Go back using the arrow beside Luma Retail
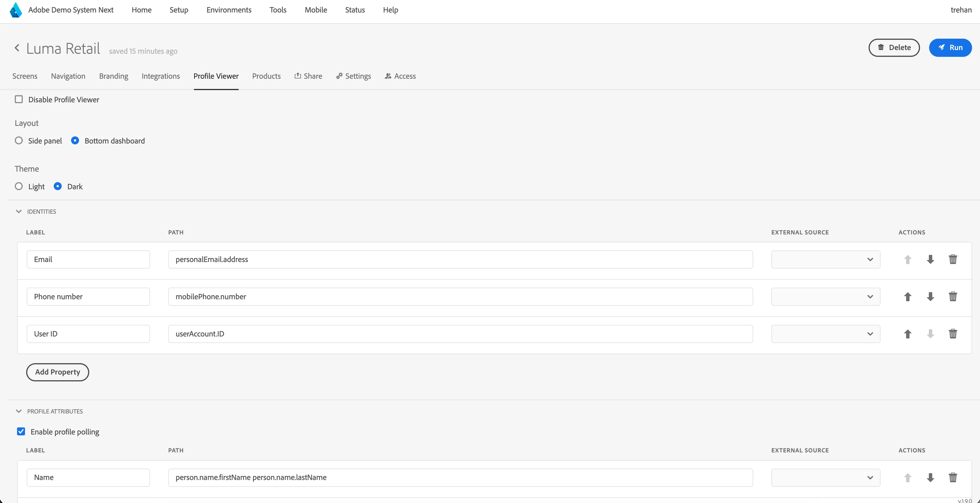 [17, 48]
